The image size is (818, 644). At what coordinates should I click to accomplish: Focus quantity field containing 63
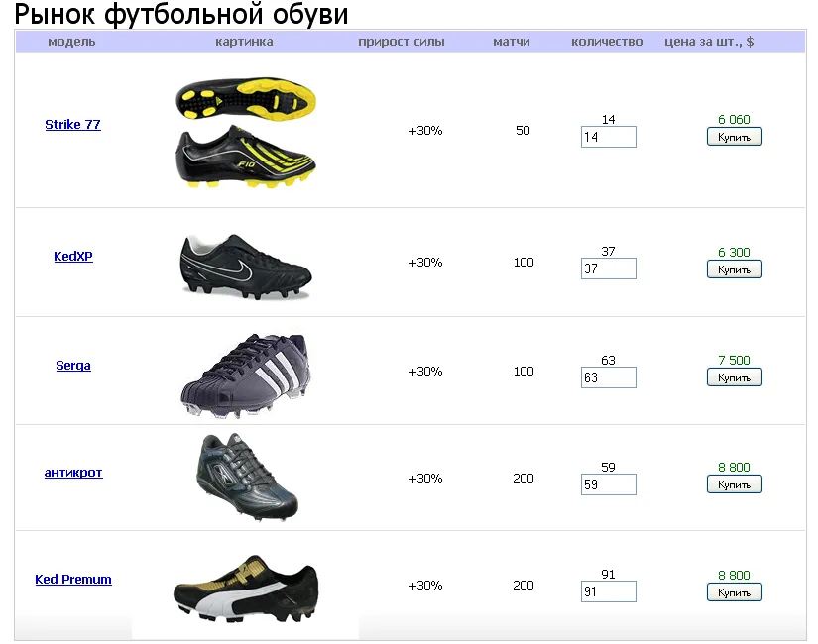608,377
